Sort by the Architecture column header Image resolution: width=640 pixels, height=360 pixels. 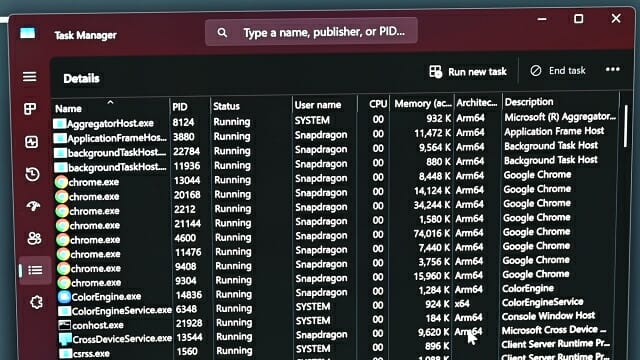click(x=477, y=103)
